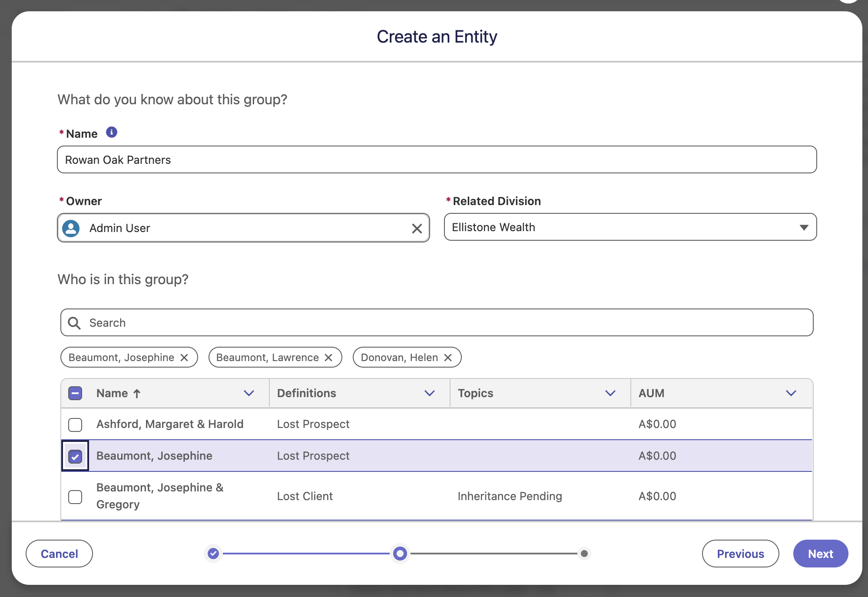Click Lost Prospect in the Ashford row
This screenshot has width=868, height=597.
(x=313, y=424)
